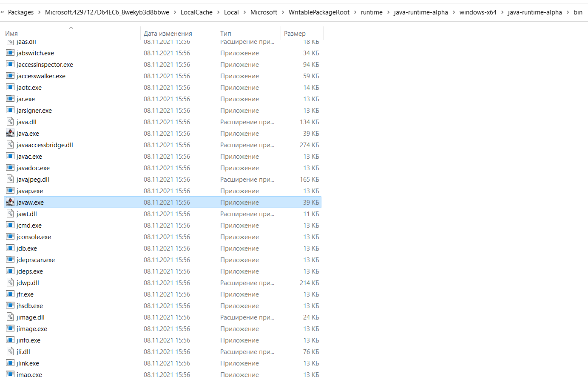The width and height of the screenshot is (588, 377).
Task: Click the 134 КБ size of java.dll
Action: (310, 122)
